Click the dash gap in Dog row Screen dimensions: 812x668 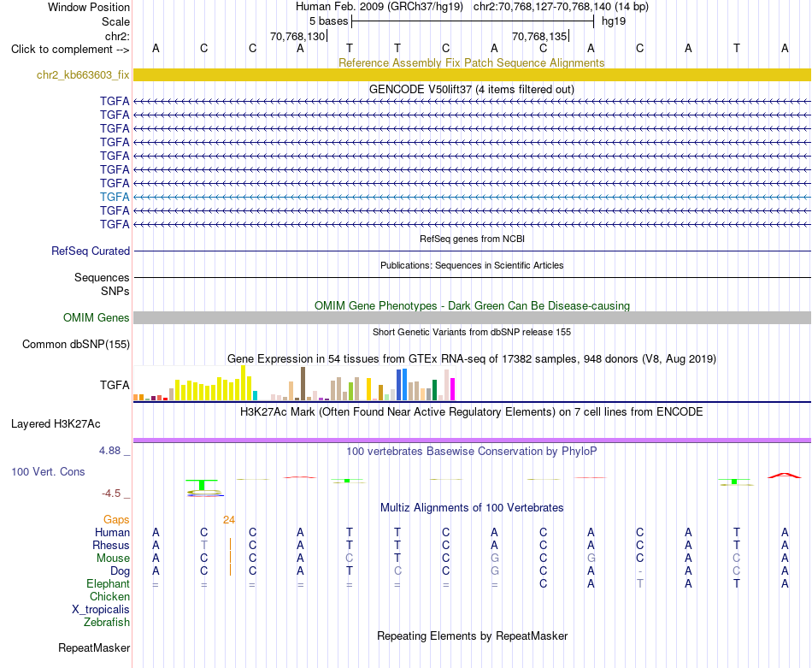click(640, 571)
